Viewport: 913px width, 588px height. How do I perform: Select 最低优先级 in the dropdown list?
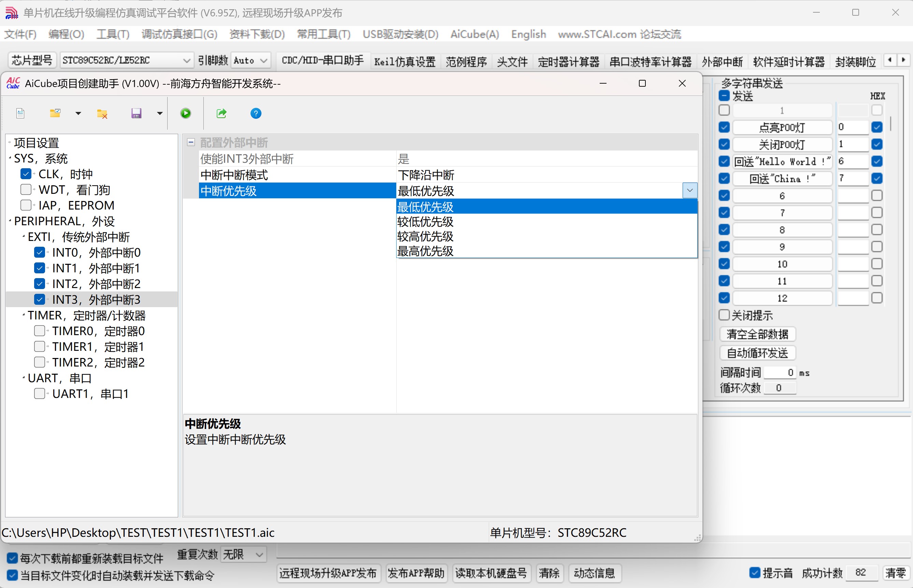tap(547, 206)
